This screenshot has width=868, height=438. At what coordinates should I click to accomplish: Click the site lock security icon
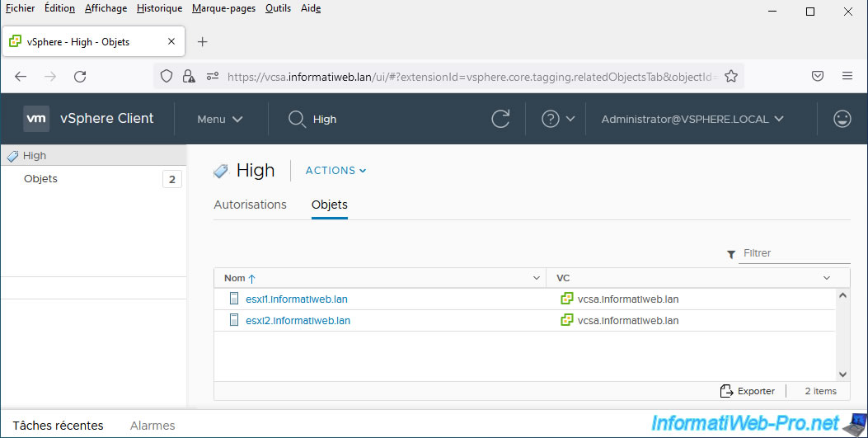(189, 77)
